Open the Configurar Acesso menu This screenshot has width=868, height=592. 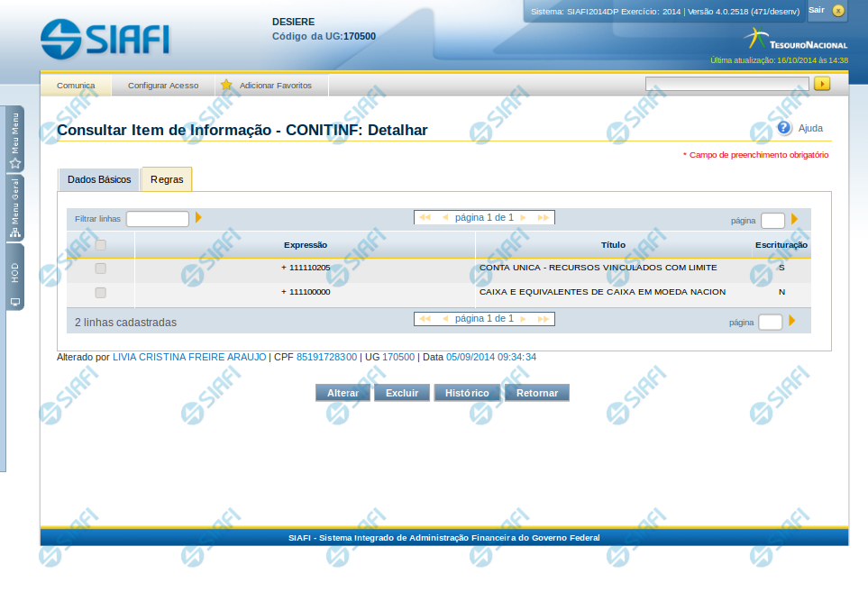tap(163, 86)
